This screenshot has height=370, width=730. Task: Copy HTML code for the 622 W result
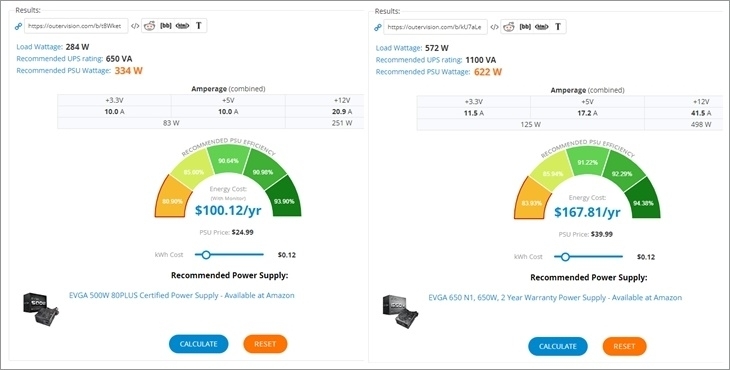pyautogui.click(x=542, y=27)
